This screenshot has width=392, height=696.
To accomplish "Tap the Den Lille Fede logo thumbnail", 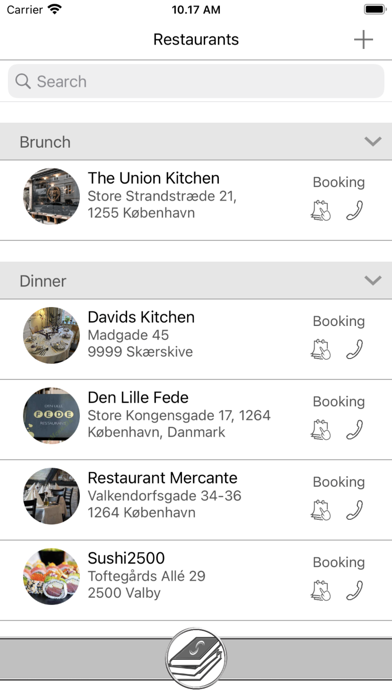I will pos(51,415).
